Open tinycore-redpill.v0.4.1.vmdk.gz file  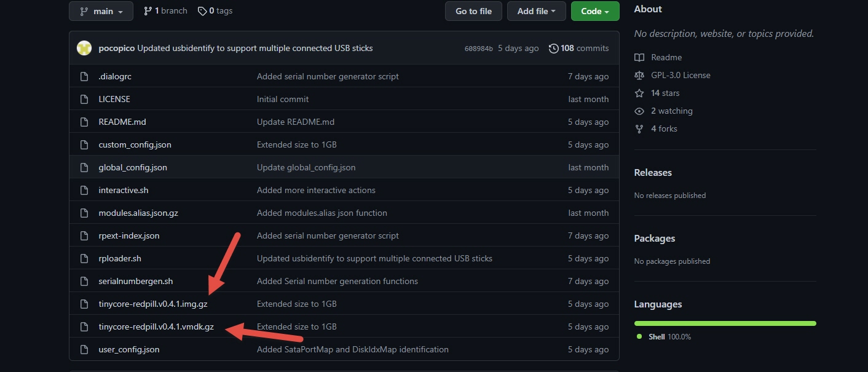(x=156, y=326)
